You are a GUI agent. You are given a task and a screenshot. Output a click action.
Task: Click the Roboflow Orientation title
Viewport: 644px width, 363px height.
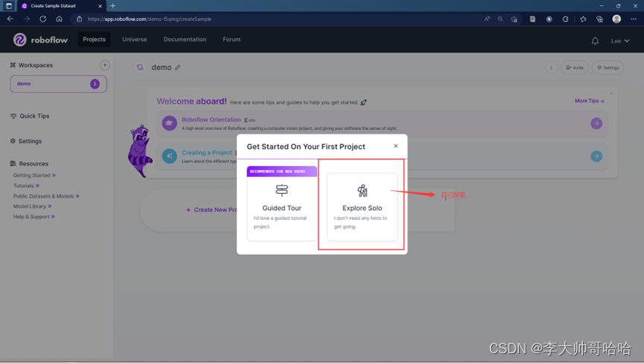(211, 119)
